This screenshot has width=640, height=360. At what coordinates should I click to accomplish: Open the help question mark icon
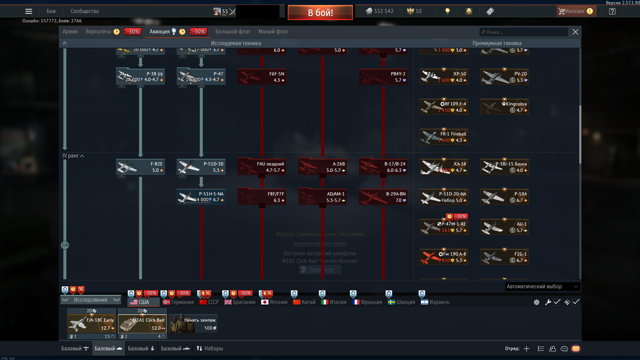click(x=612, y=11)
